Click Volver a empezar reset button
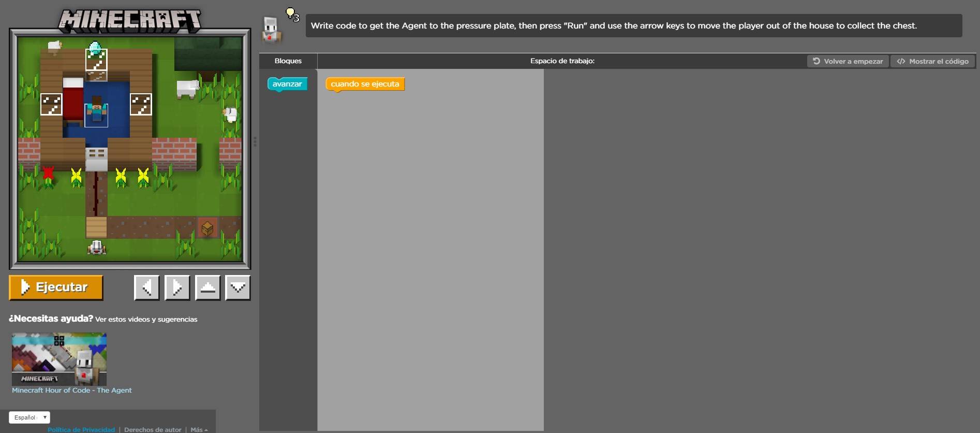 848,61
